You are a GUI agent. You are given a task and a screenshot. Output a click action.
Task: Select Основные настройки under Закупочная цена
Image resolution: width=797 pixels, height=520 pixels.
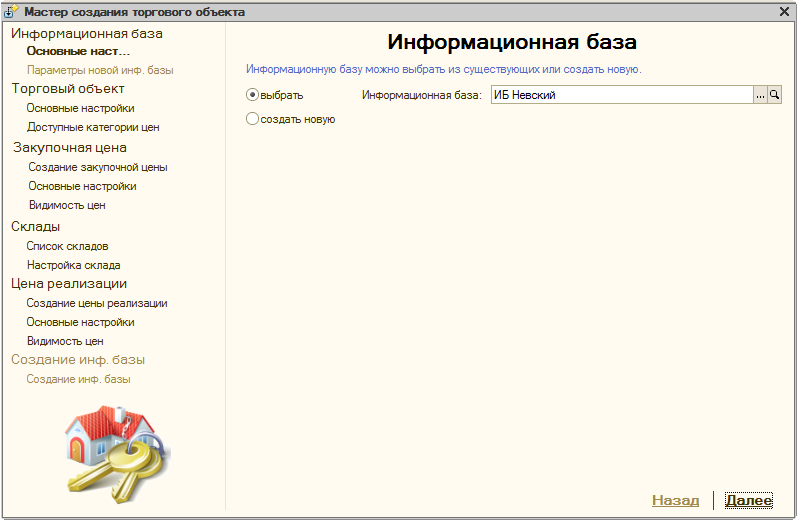click(x=82, y=186)
